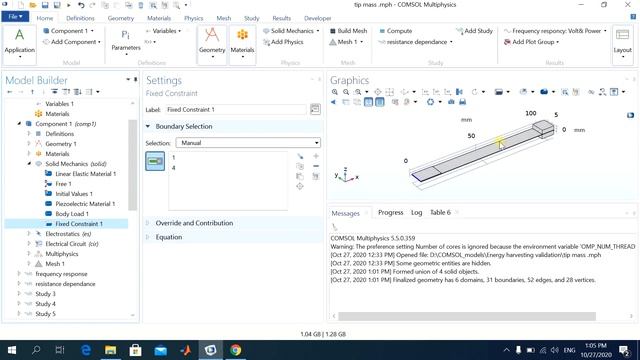Screen dimensions: 640x360
Task: Switch to the Results ribbon tab
Action: pyautogui.click(x=282, y=18)
